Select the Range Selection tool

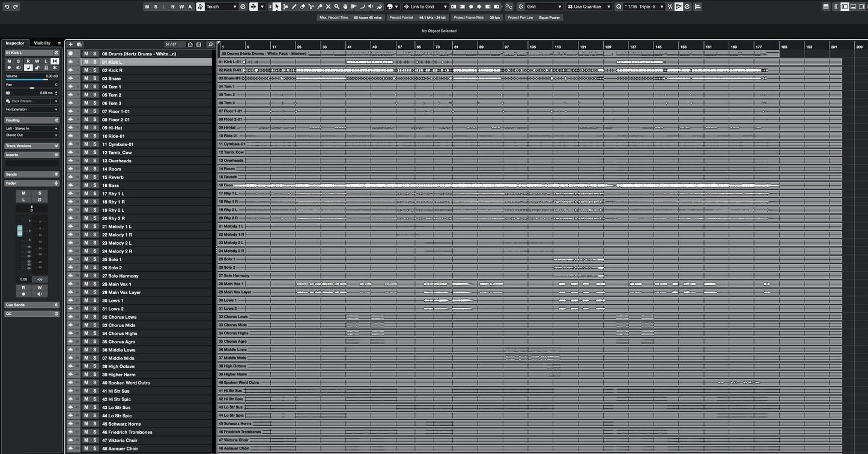point(285,7)
